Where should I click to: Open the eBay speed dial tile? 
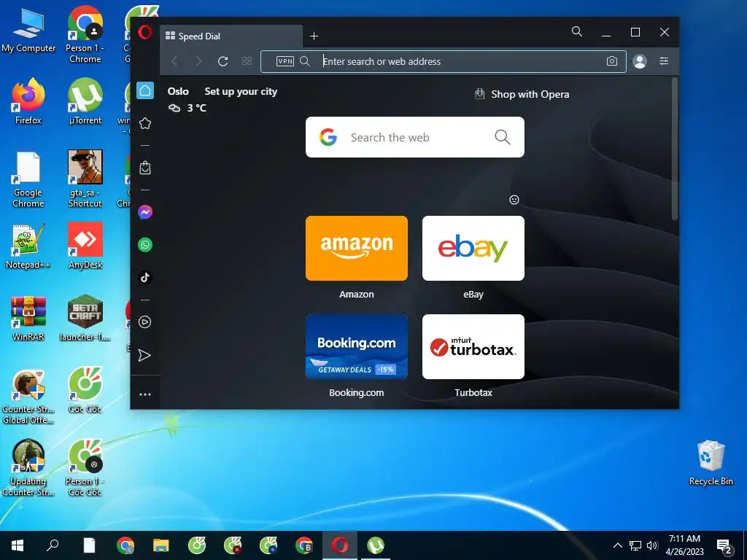[473, 248]
